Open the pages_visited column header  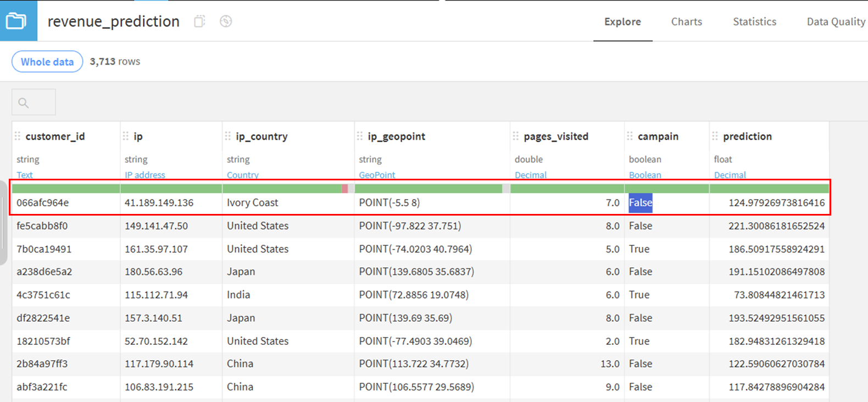[x=556, y=136]
